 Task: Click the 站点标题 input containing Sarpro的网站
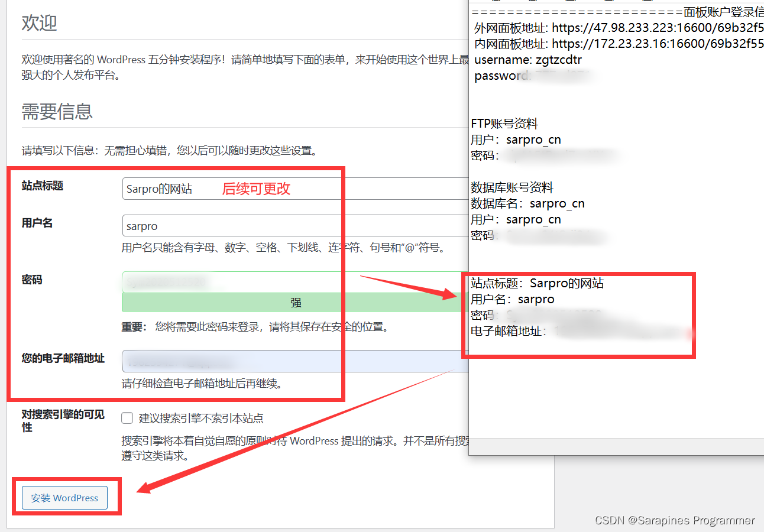click(295, 189)
